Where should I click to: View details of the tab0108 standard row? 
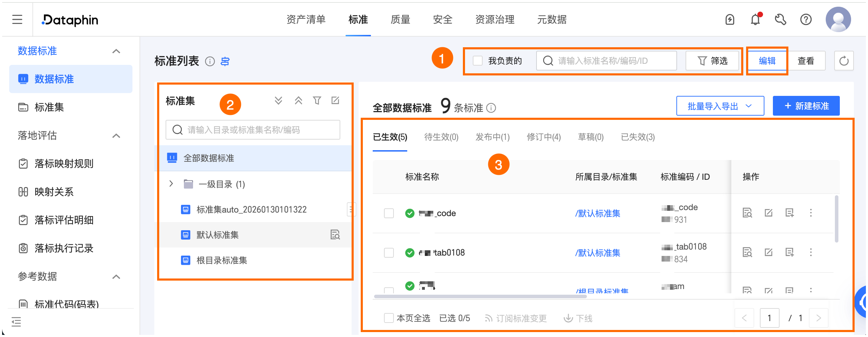(747, 252)
